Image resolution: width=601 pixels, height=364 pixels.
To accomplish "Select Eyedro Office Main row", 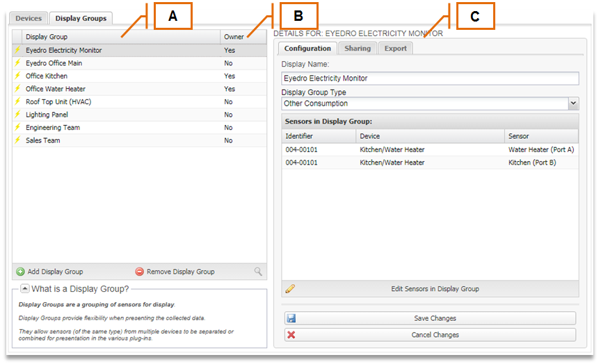I will pyautogui.click(x=140, y=63).
